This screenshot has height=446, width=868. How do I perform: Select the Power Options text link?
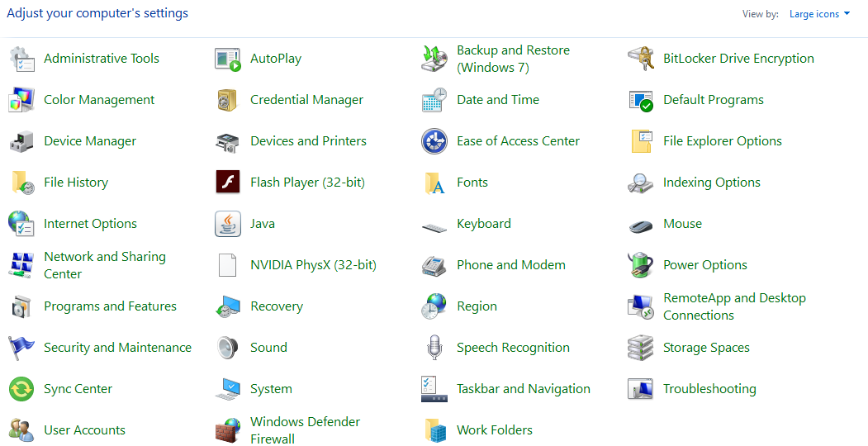705,265
